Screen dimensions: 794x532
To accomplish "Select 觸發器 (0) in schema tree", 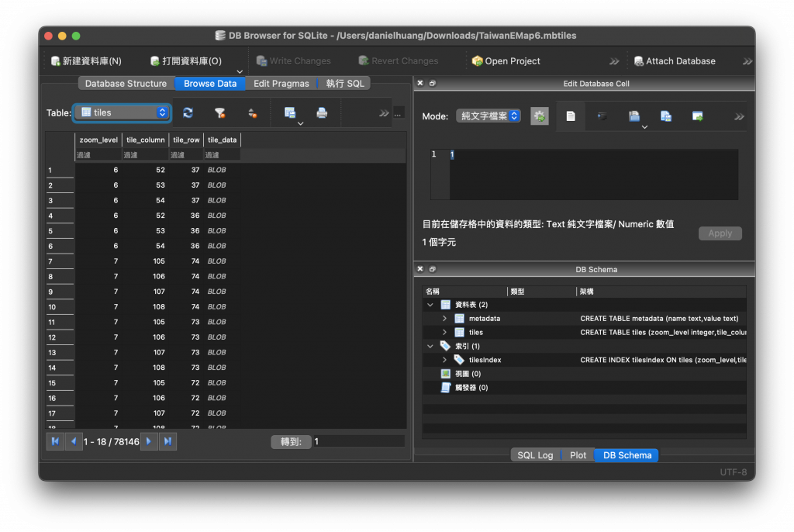I will point(471,388).
